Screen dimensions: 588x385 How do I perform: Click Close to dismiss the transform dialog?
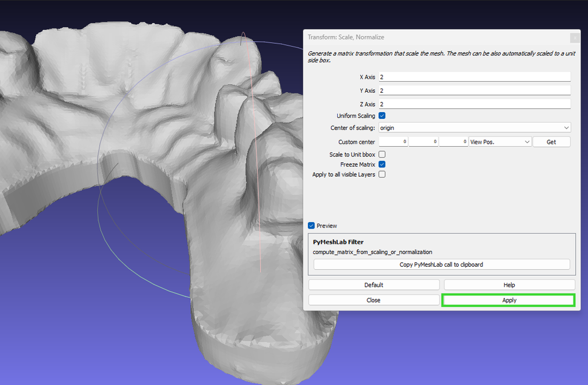click(374, 299)
